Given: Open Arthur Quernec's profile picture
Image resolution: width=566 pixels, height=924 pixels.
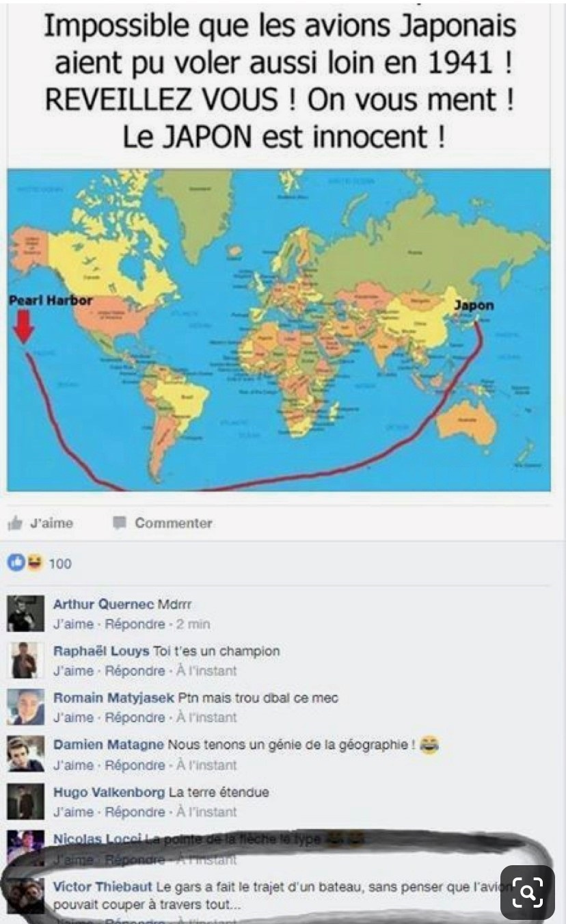Looking at the screenshot, I should tap(26, 613).
